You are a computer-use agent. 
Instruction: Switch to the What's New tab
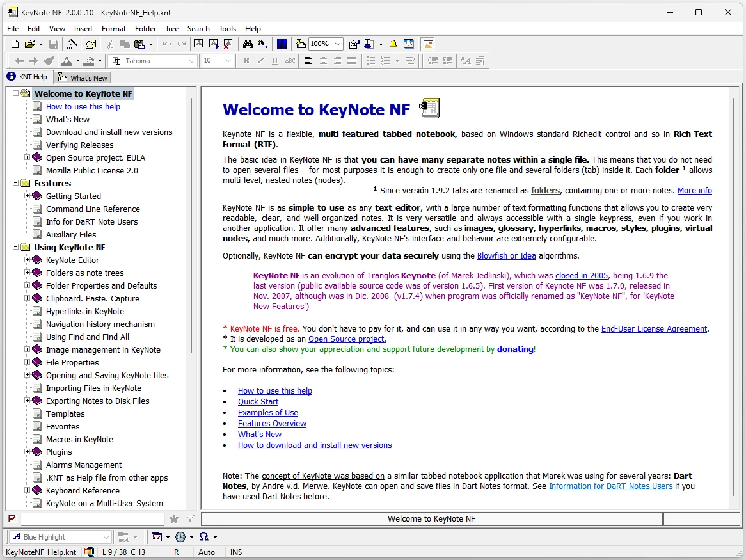pyautogui.click(x=83, y=77)
